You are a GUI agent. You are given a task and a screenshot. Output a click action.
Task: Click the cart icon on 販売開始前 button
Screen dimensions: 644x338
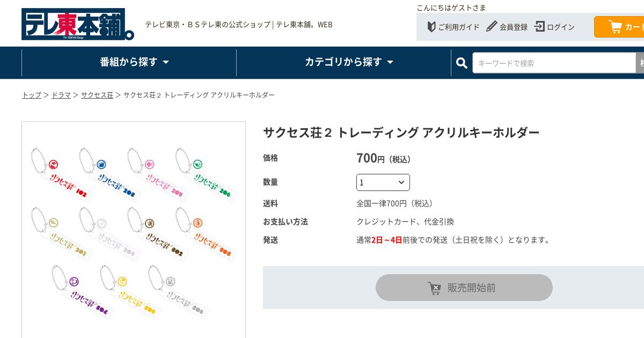(x=434, y=288)
